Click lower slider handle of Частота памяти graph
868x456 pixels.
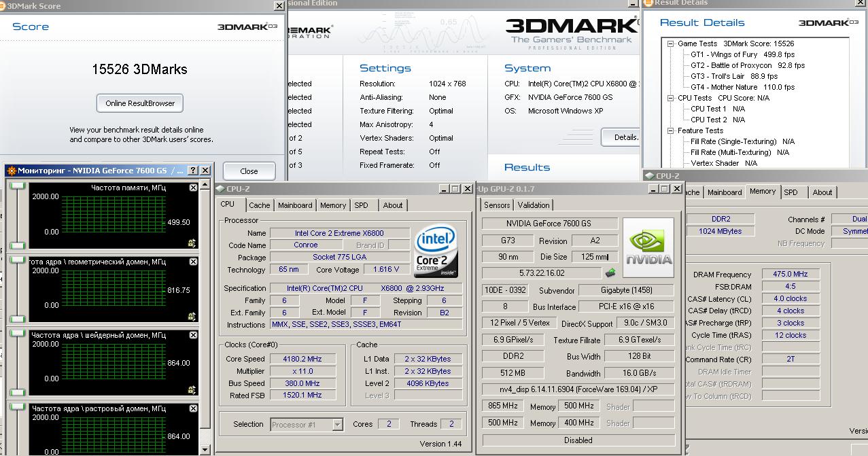tap(17, 245)
